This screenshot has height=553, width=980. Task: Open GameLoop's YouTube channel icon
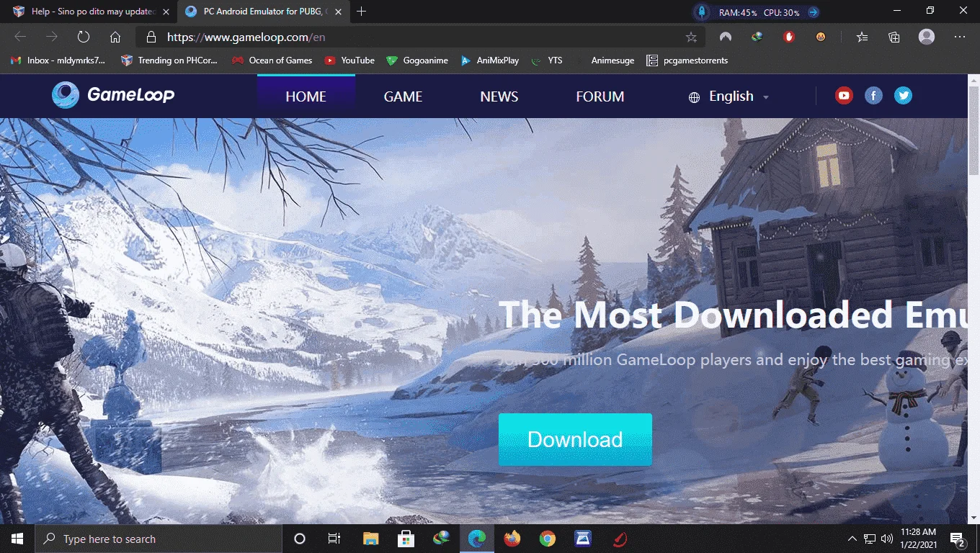(x=844, y=96)
